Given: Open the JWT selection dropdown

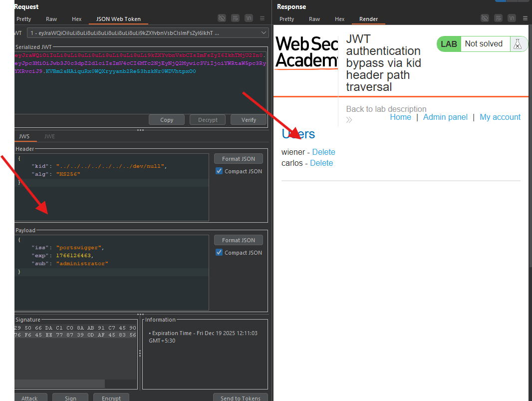Looking at the screenshot, I should (148, 33).
